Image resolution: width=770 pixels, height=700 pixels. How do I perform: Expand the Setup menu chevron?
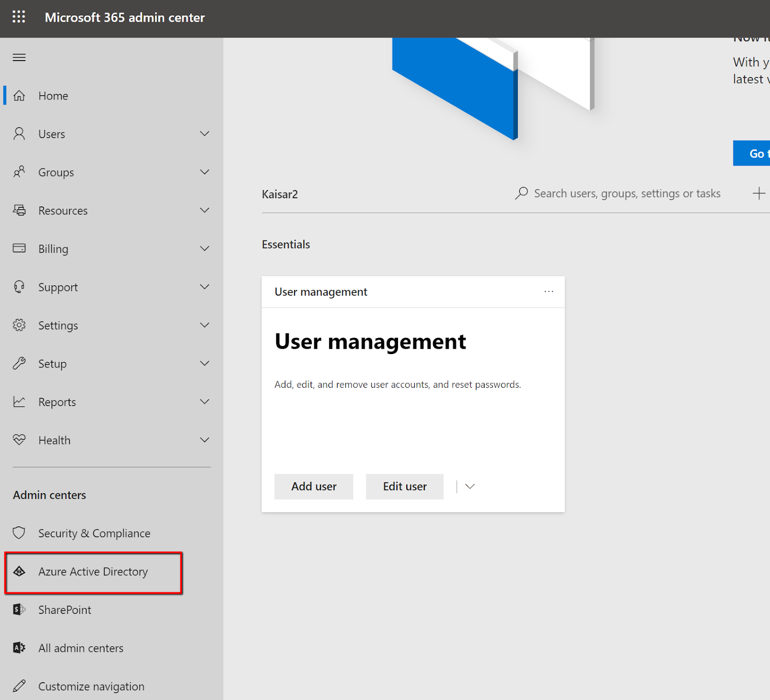point(205,363)
